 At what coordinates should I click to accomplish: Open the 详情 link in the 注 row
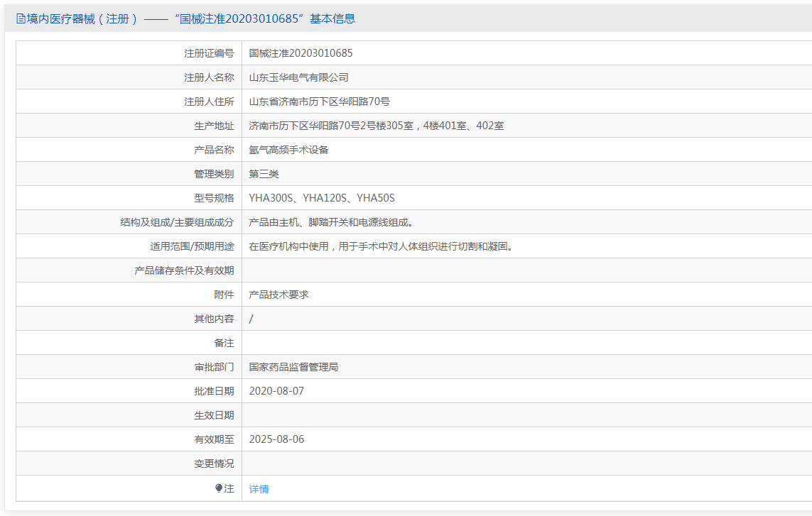(x=259, y=489)
